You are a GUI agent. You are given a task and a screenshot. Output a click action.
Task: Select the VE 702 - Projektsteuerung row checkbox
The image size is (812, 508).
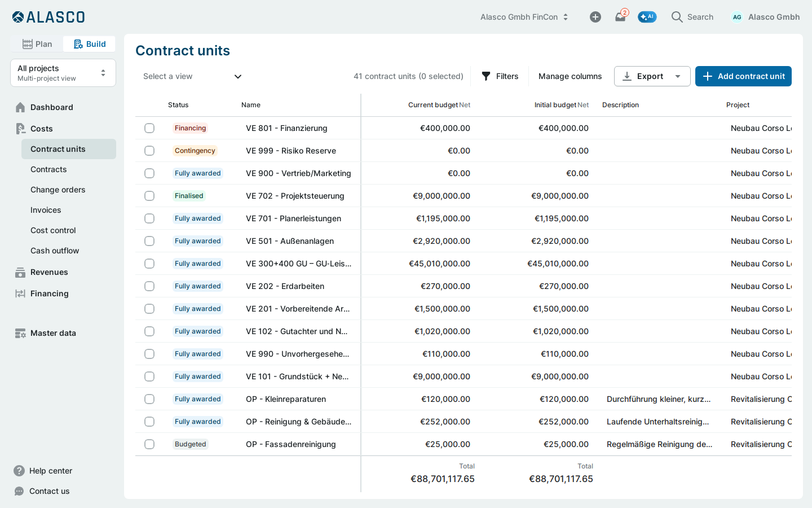tap(149, 196)
